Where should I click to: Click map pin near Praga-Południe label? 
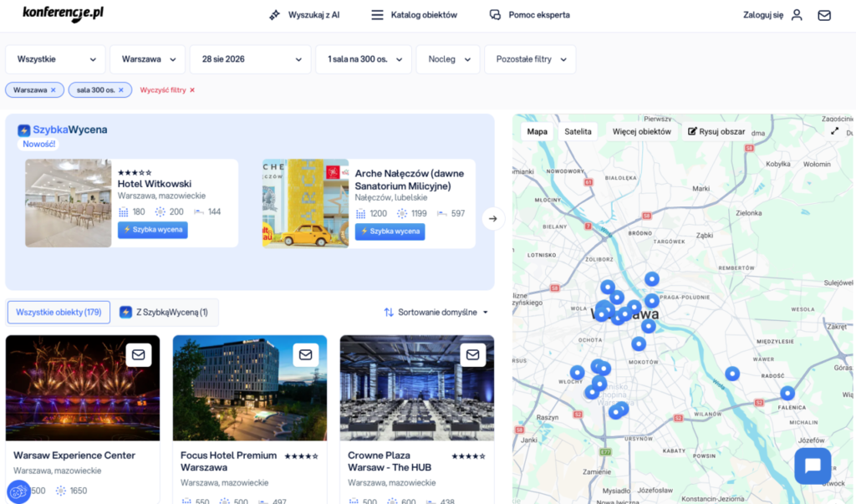pos(652,300)
